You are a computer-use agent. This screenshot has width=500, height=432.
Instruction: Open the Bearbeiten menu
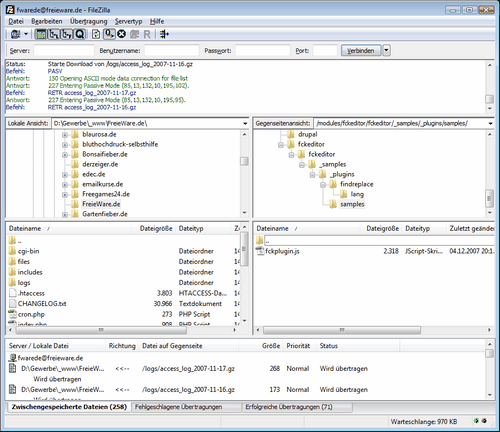47,21
